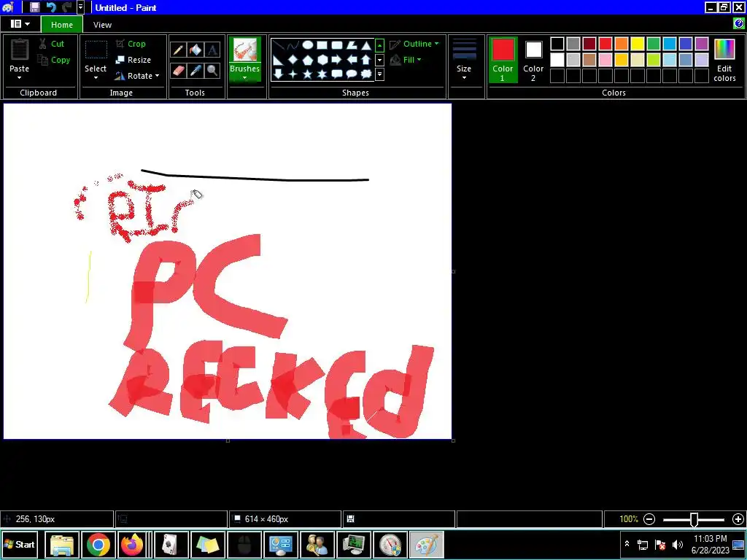Choose the Oval callout shape
The image size is (747, 560).
[x=352, y=74]
